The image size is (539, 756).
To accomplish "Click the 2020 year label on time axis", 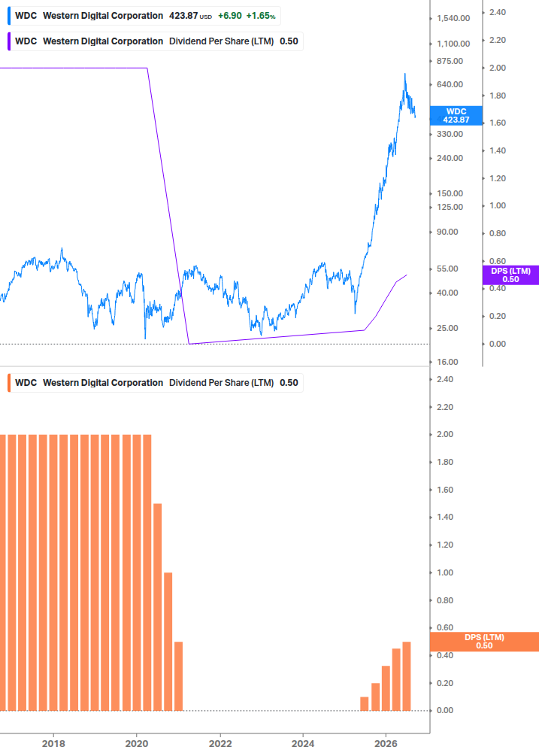I will pyautogui.click(x=137, y=743).
